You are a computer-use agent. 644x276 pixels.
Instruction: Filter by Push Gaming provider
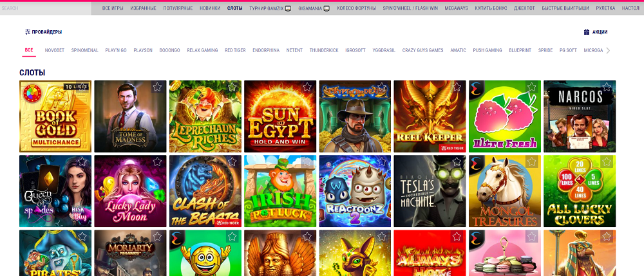[488, 50]
